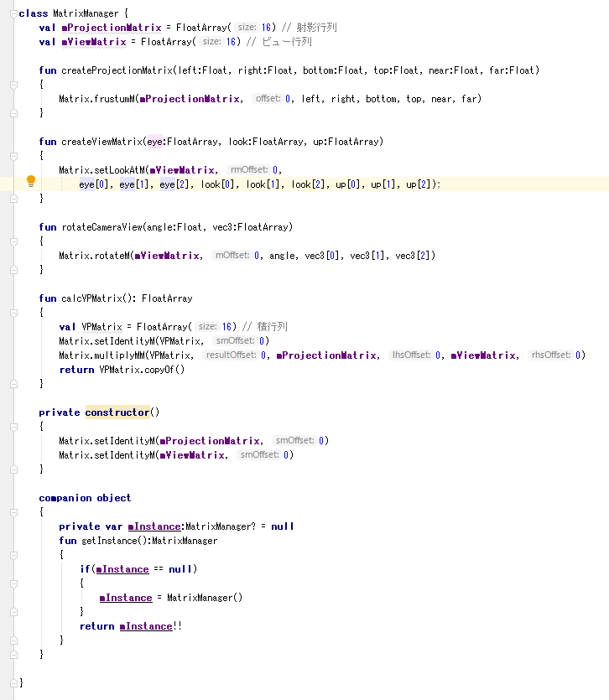Image resolution: width=609 pixels, height=700 pixels.
Task: Click the 'size:' hint on mViewMatrix line
Action: [x=211, y=42]
